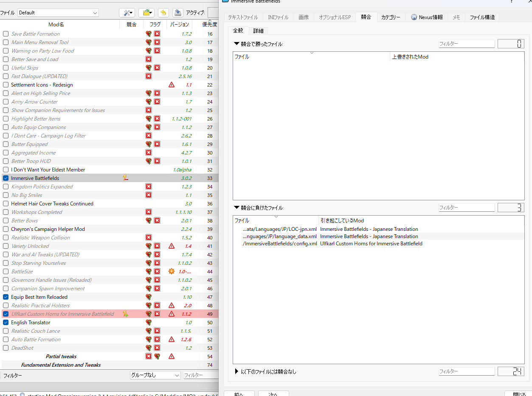Click the filter field for 競合に負けたファイル
This screenshot has height=396, width=532.
click(x=467, y=208)
